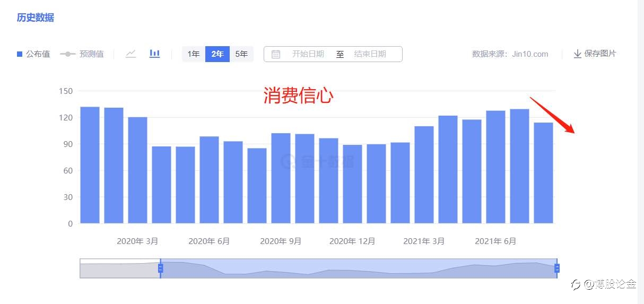Click the download arrow icon beside 保存图片
Image resolution: width=644 pixels, height=304 pixels.
578,54
